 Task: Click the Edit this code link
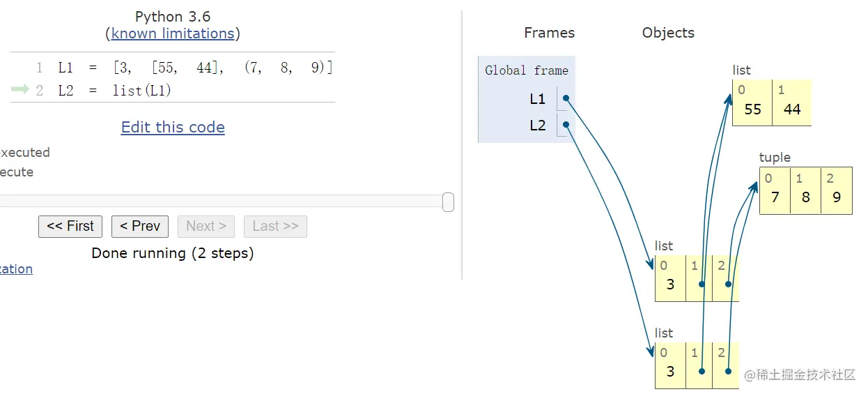(x=173, y=127)
